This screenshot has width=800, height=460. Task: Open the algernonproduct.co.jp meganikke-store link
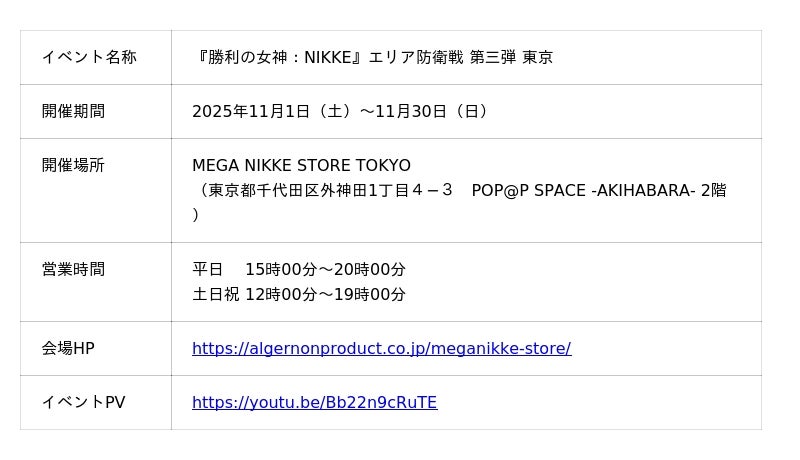click(381, 349)
